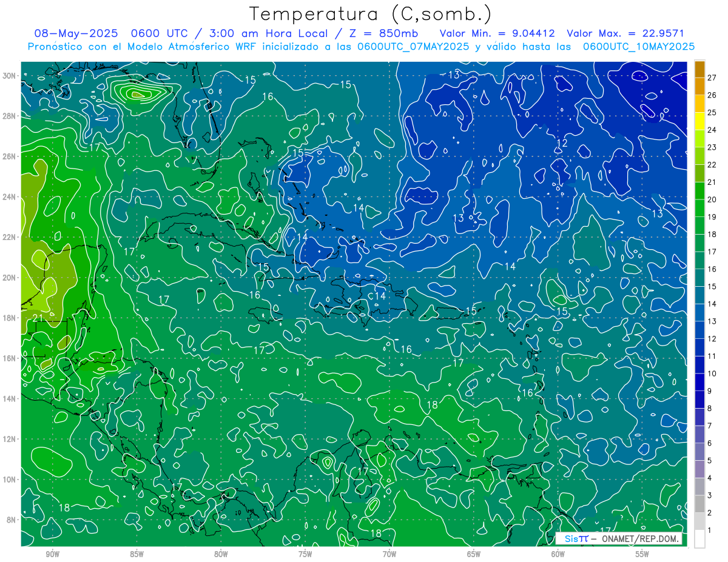The height and width of the screenshot is (562, 728).
Task: Click the "75W" longitude axis label
Action: [x=305, y=555]
